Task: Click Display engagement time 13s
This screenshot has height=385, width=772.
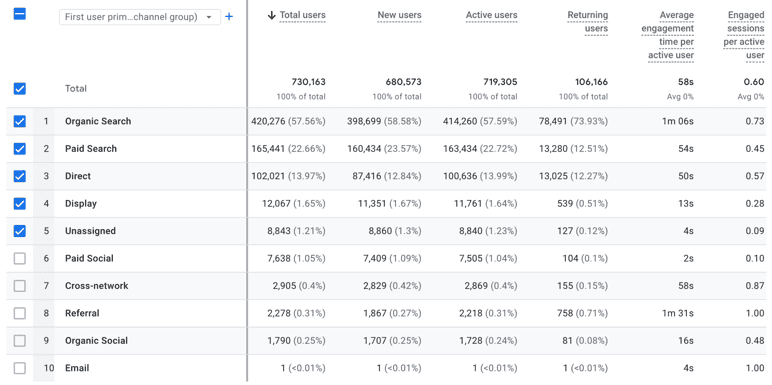Action: 686,203
